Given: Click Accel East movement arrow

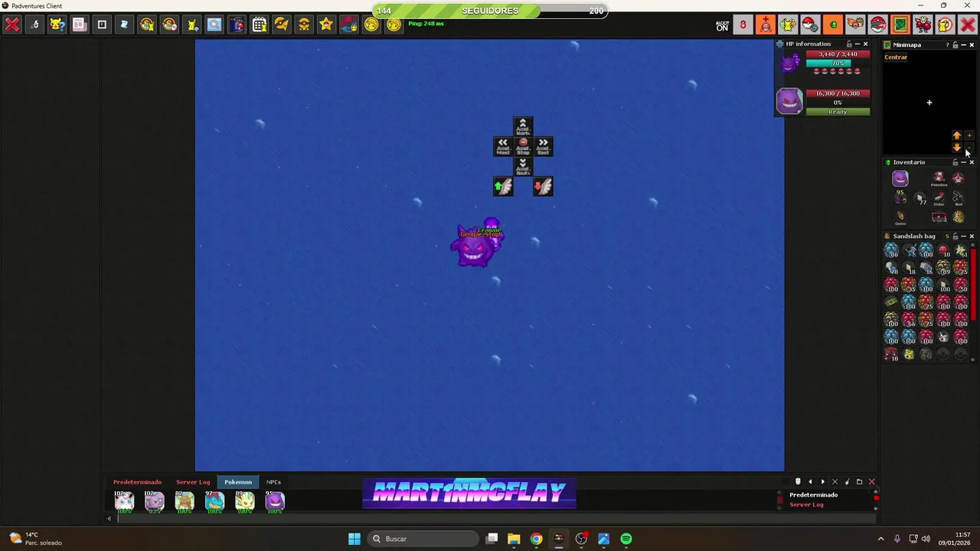Looking at the screenshot, I should (x=543, y=146).
